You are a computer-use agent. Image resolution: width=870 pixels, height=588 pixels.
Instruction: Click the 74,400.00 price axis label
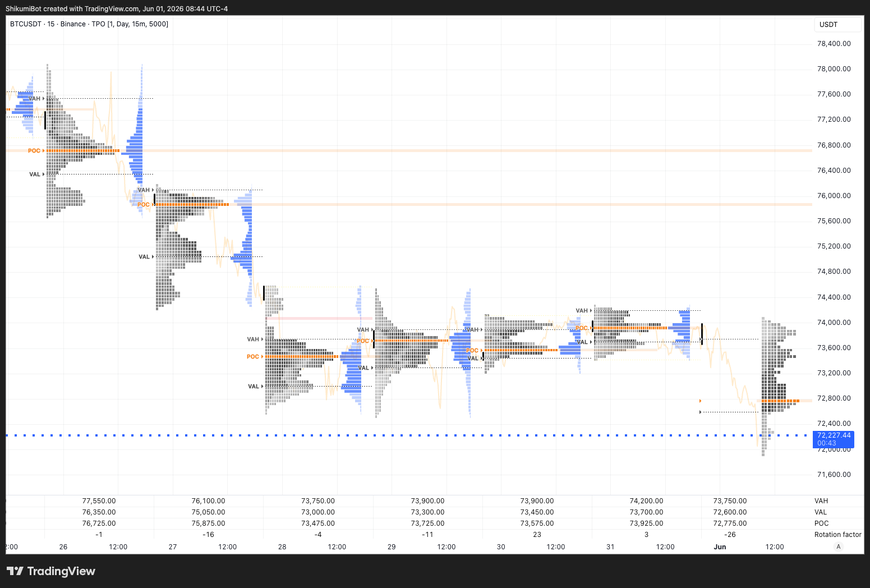tap(834, 297)
